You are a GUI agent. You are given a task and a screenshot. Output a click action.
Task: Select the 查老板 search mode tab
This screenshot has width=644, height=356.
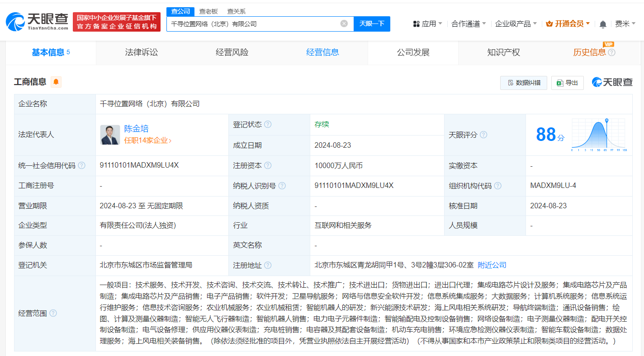pyautogui.click(x=208, y=11)
